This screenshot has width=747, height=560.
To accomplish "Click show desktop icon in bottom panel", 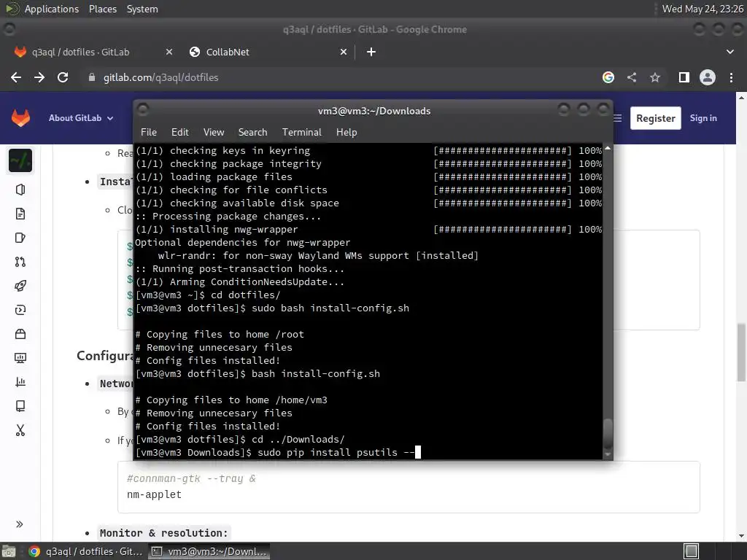I will pyautogui.click(x=9, y=551).
